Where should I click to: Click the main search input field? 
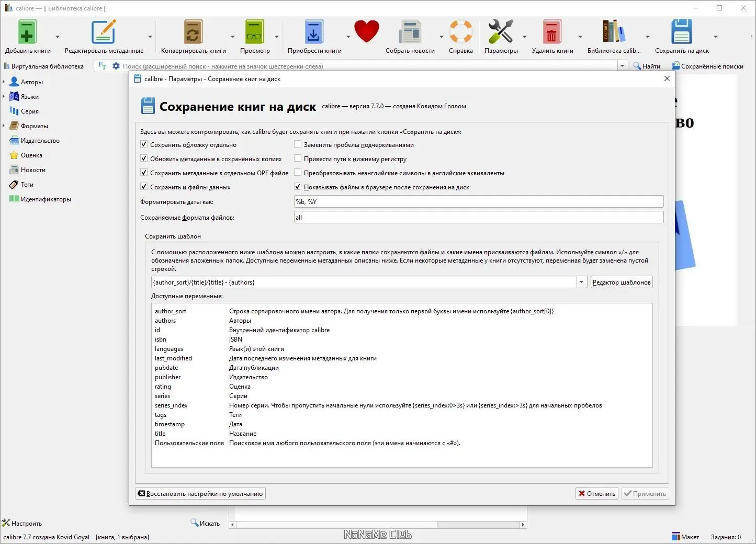369,66
